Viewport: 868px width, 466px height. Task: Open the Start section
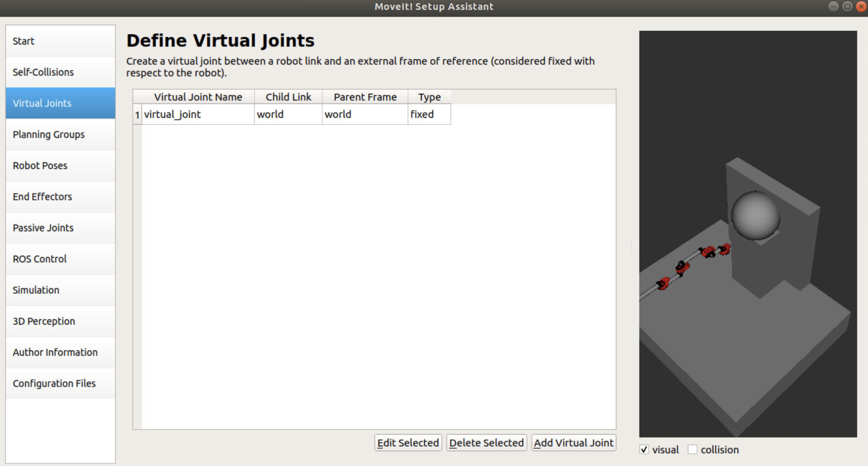[x=60, y=41]
